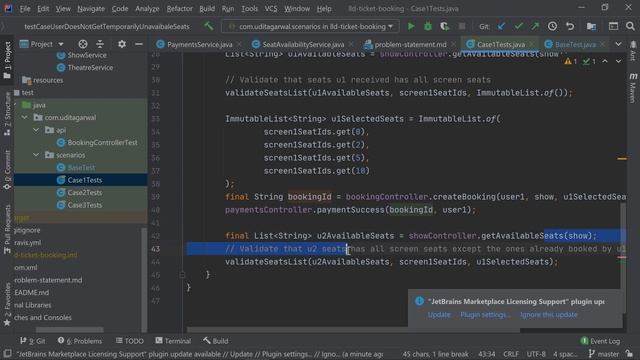Select Case2Tests in project tree

(x=84, y=192)
